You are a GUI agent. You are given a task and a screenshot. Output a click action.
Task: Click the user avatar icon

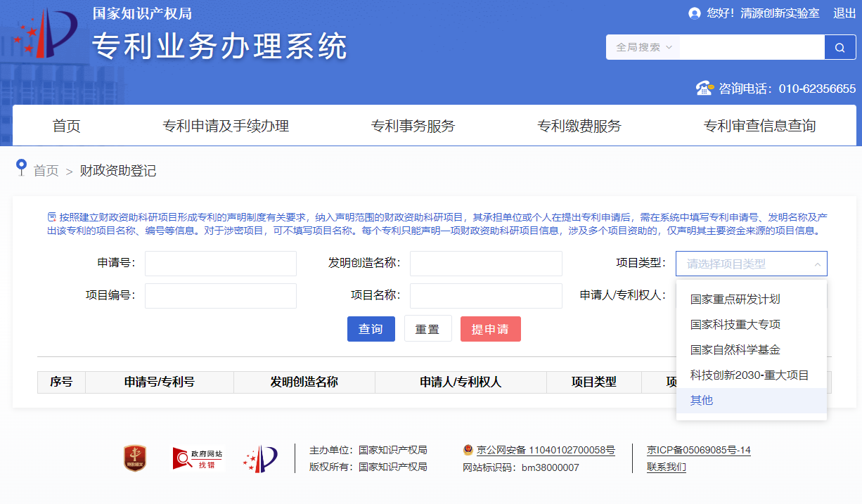(695, 13)
